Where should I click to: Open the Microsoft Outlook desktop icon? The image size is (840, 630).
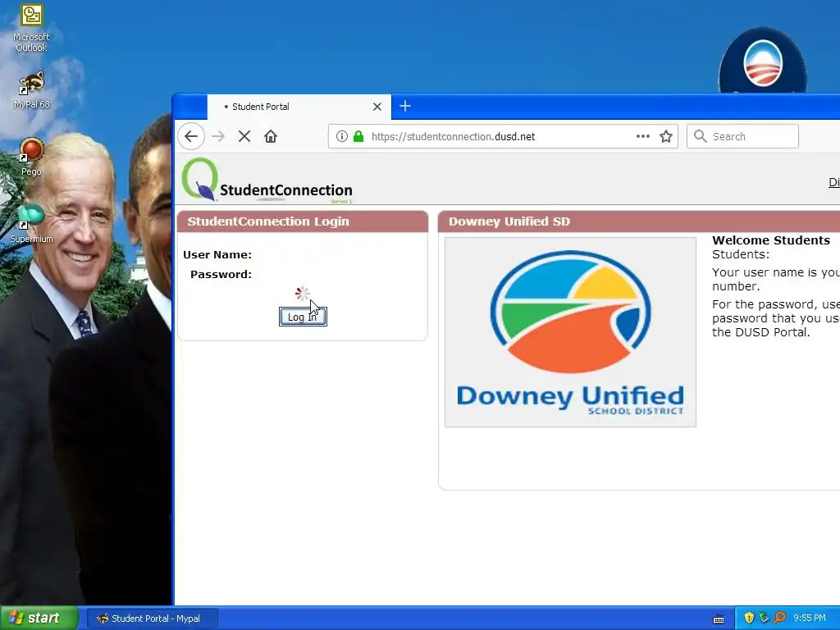(x=31, y=29)
